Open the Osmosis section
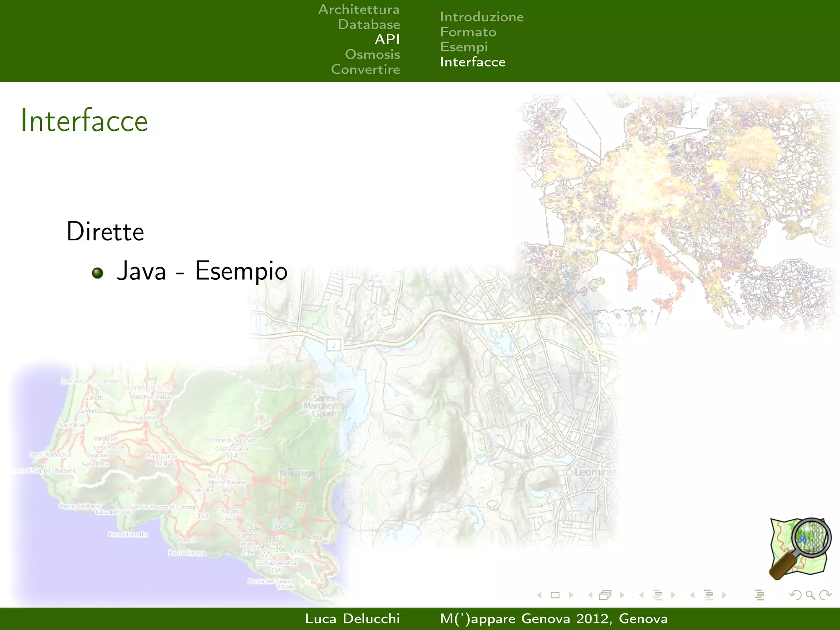840x630 pixels. click(372, 54)
